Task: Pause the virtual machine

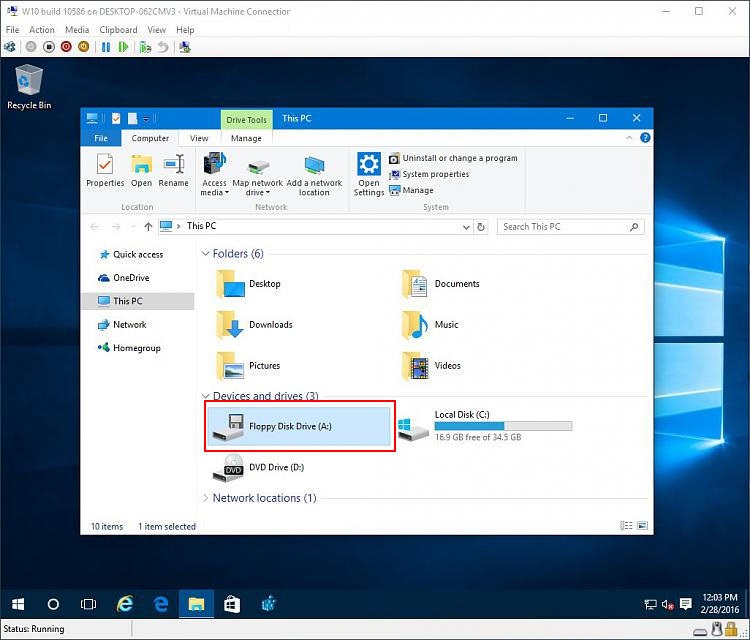Action: click(x=106, y=47)
